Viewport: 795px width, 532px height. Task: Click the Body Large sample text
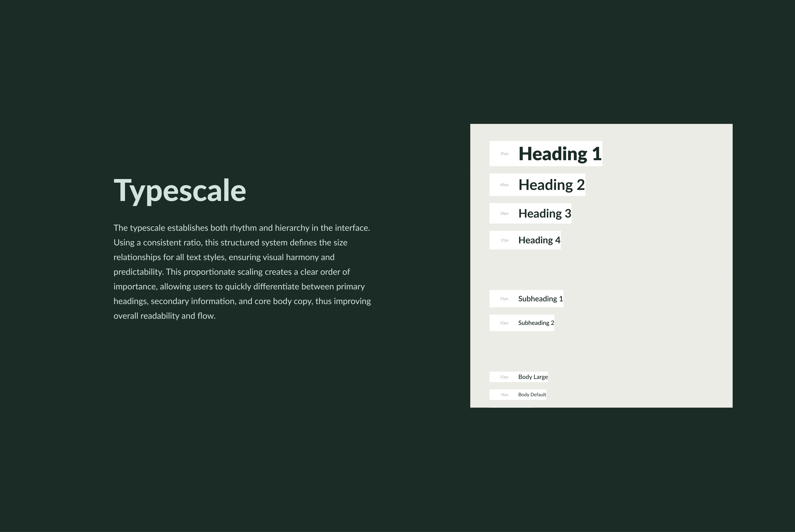[533, 377]
